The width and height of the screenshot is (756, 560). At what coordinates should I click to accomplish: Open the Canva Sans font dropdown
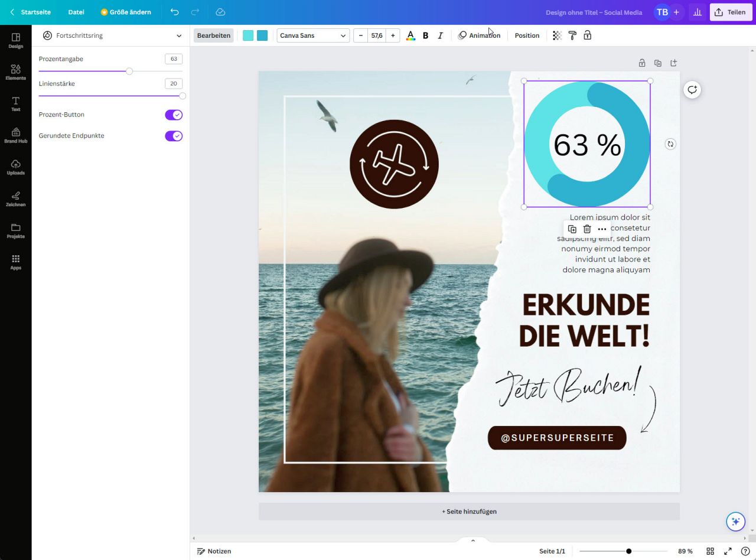pyautogui.click(x=313, y=35)
